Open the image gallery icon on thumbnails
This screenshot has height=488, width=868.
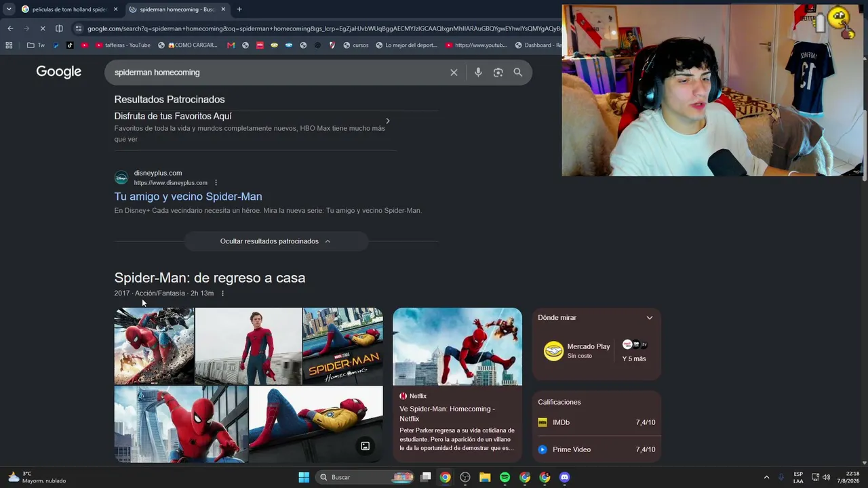click(x=365, y=446)
